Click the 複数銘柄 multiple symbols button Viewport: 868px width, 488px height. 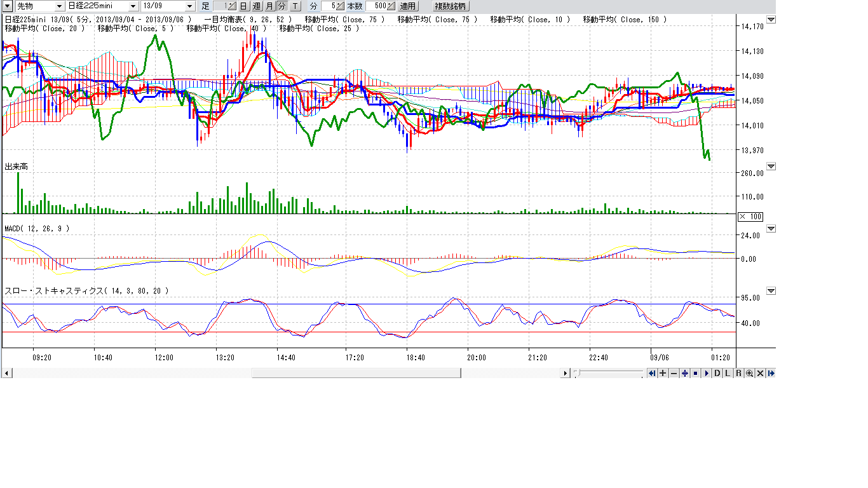point(450,6)
